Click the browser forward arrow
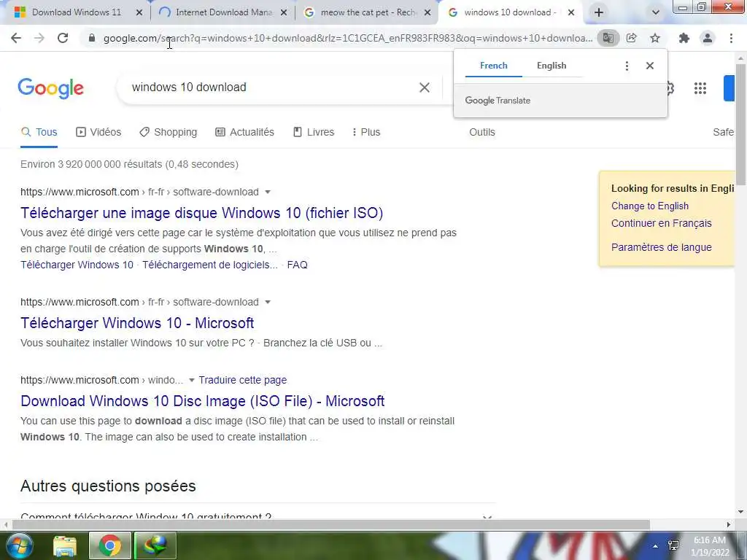747x560 pixels. tap(39, 38)
